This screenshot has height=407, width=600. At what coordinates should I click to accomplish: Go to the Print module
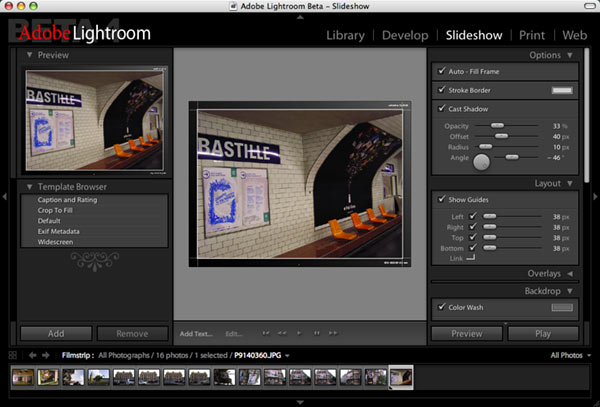[x=532, y=35]
